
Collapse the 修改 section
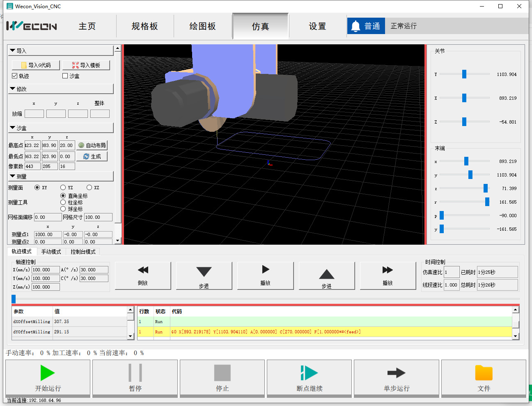point(13,89)
